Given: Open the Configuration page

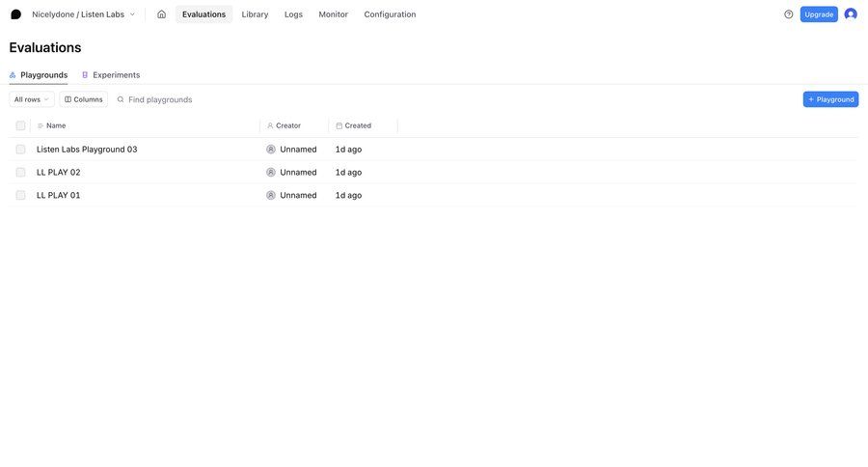Looking at the screenshot, I should click(390, 14).
